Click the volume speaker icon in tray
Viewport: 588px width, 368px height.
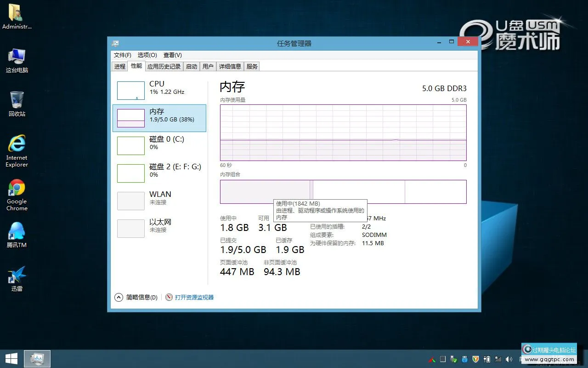pos(509,359)
